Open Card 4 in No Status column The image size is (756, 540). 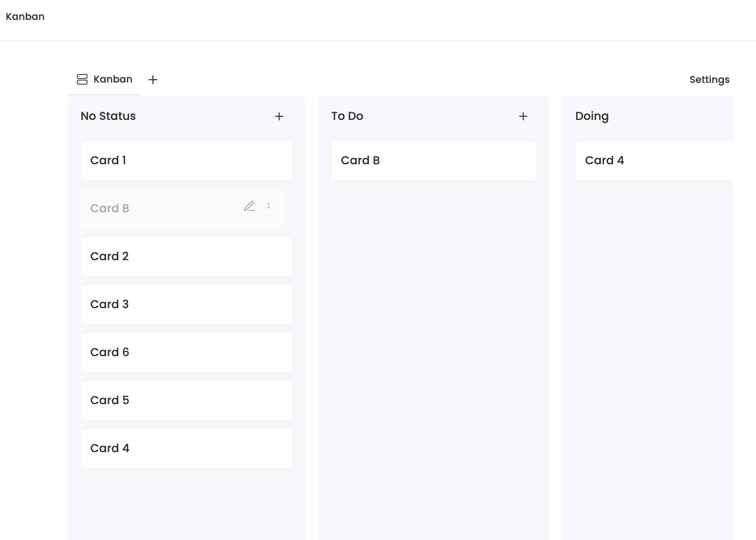click(x=186, y=449)
